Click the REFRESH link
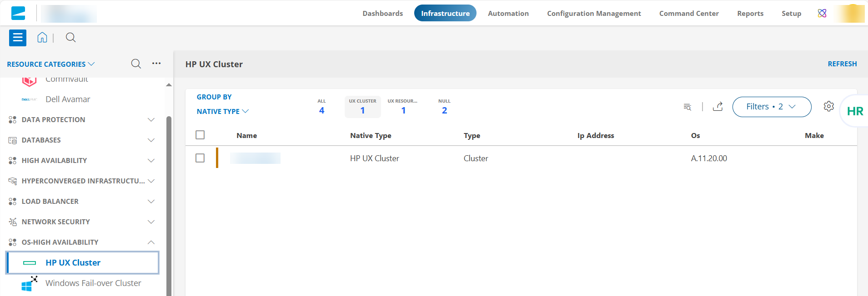This screenshot has height=296, width=868. pyautogui.click(x=842, y=64)
